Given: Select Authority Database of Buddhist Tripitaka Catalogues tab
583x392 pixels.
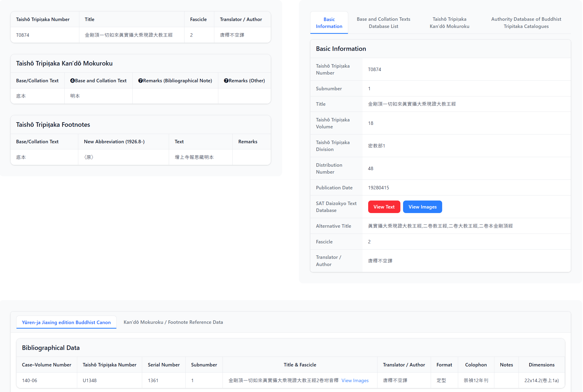Looking at the screenshot, I should click(x=526, y=23).
